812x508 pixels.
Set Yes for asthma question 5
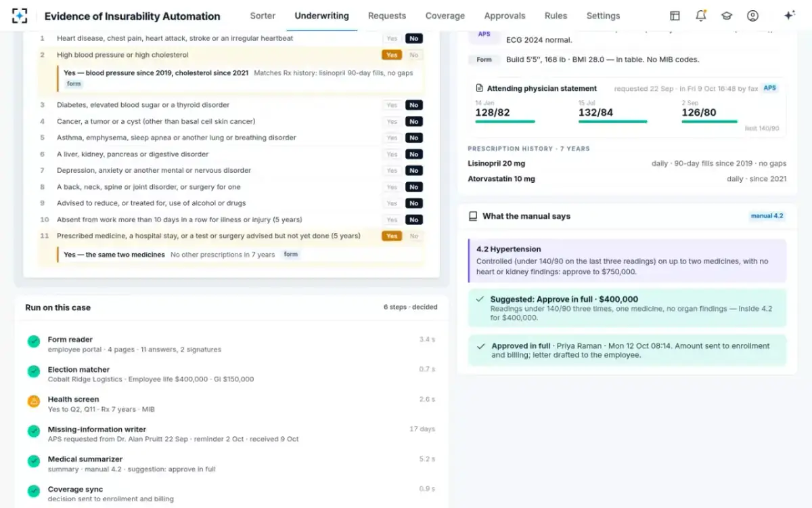click(392, 138)
